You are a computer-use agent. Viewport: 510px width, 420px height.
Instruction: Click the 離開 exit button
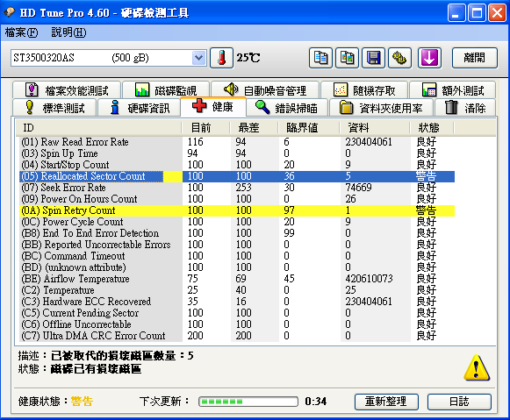click(x=475, y=58)
